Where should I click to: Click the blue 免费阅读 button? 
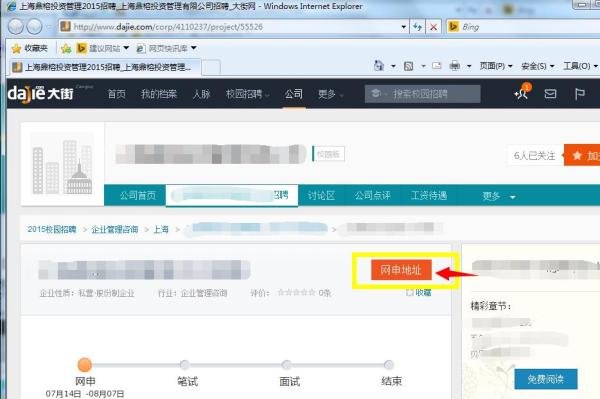click(x=546, y=379)
